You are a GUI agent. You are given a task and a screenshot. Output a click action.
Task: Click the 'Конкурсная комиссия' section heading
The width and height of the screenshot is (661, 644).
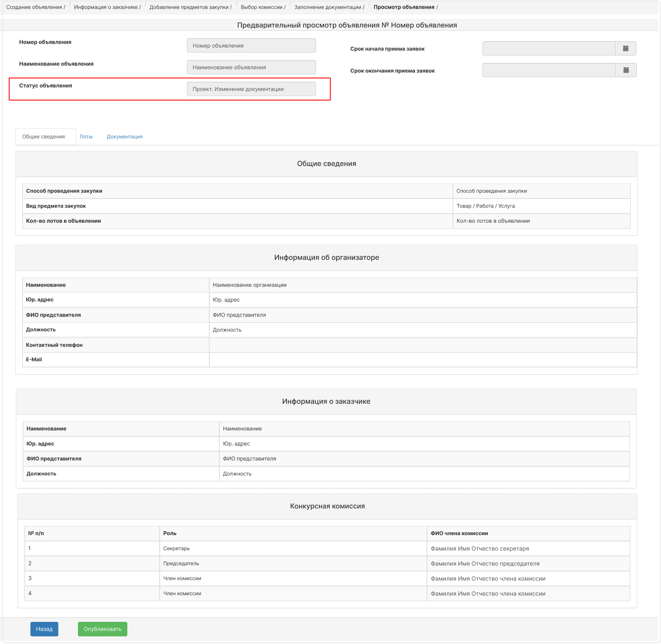click(x=327, y=506)
